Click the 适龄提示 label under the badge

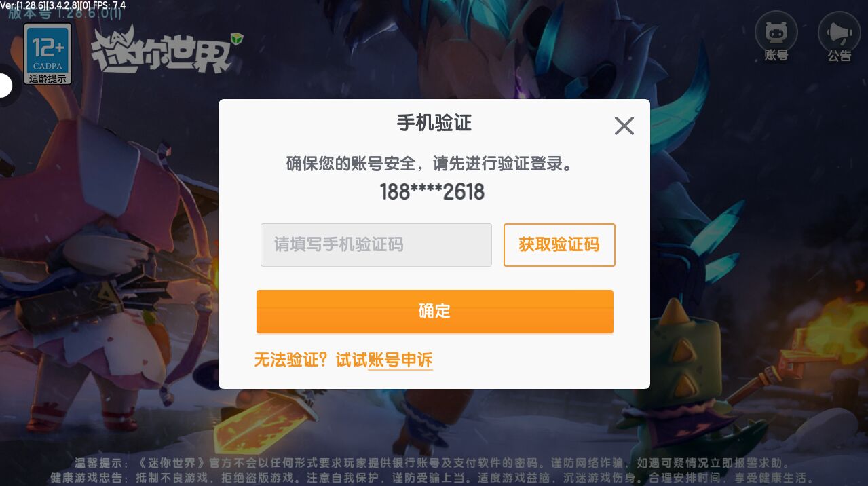pos(48,78)
